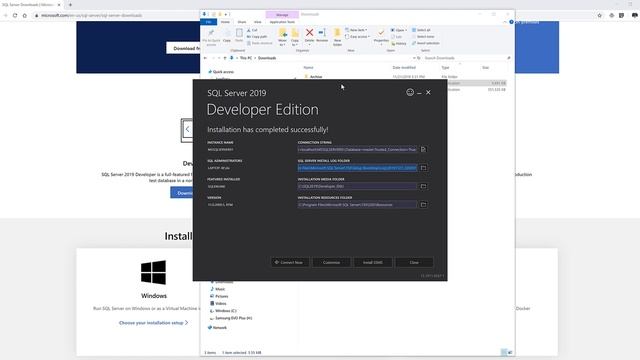
Task: Click the browser bookmark star icon
Action: click(600, 16)
